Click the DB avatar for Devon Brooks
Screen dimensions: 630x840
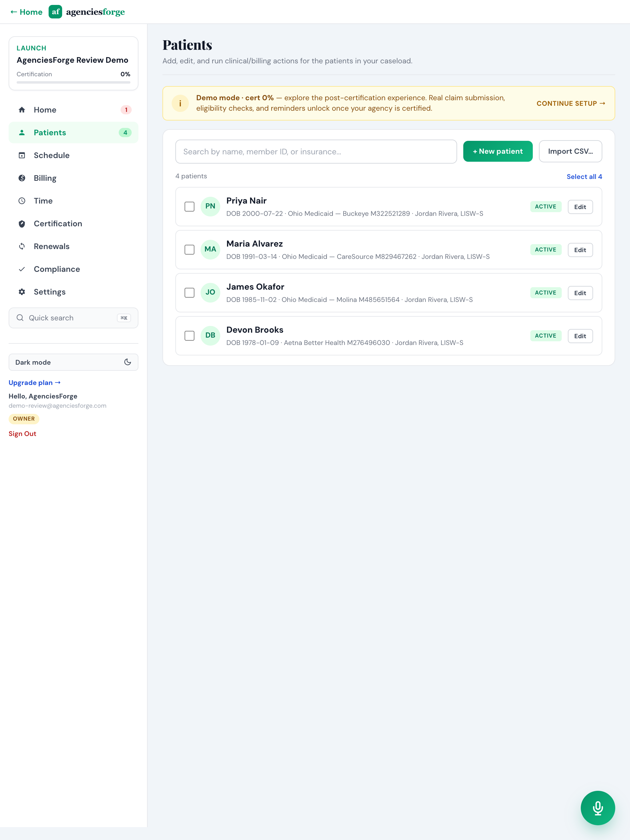click(210, 335)
